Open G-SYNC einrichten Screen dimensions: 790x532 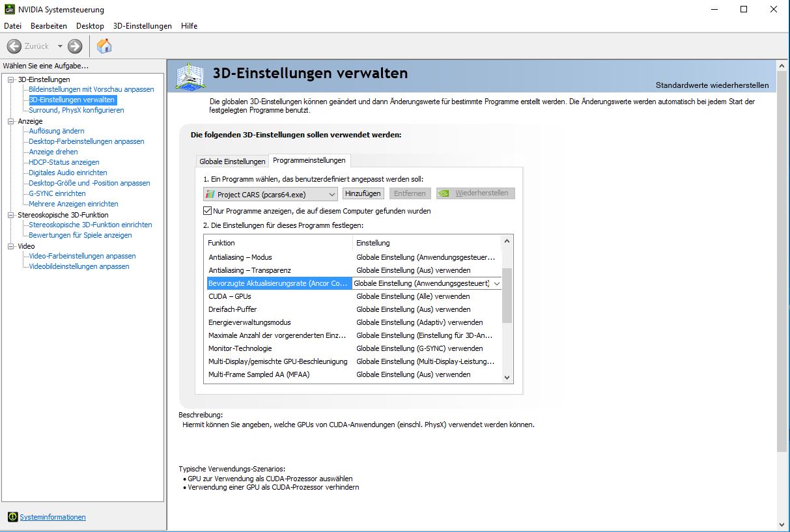(x=57, y=193)
